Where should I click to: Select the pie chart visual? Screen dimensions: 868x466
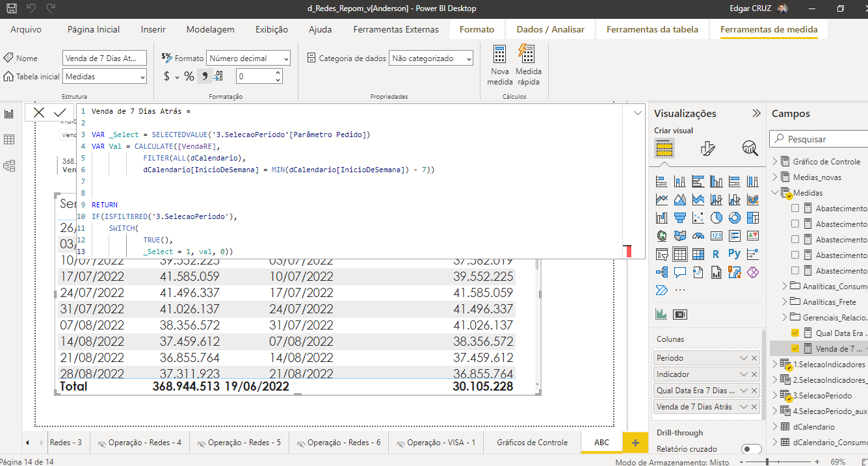pyautogui.click(x=717, y=218)
